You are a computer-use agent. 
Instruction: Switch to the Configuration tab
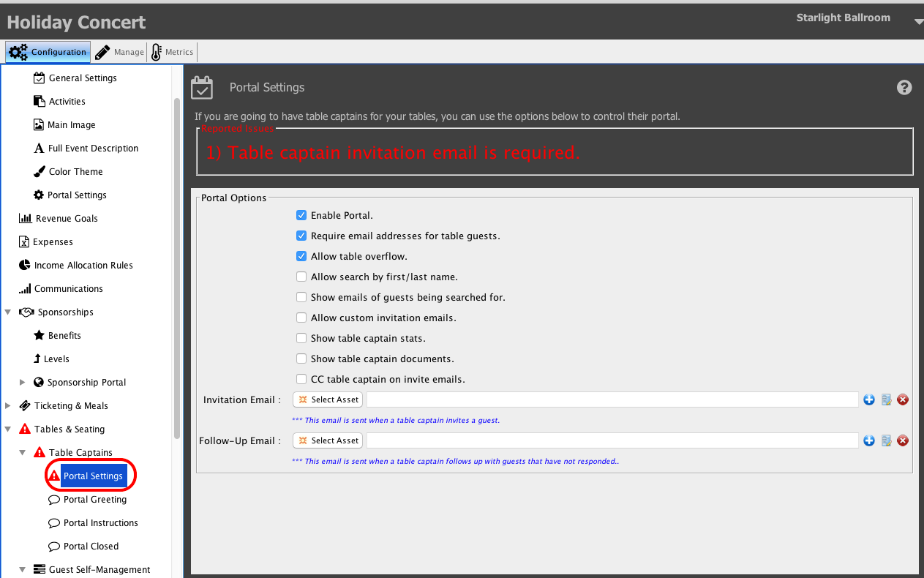48,52
